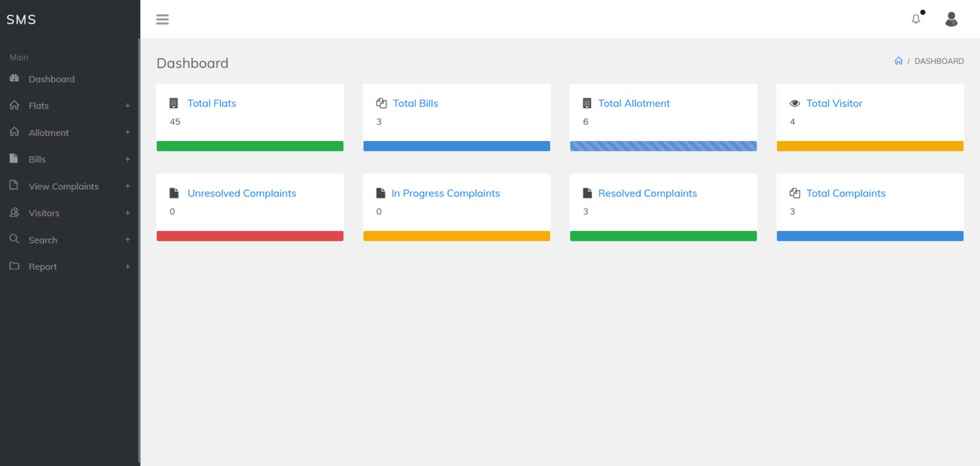
Task: Select View Complaints in the sidebar
Action: pyautogui.click(x=63, y=186)
